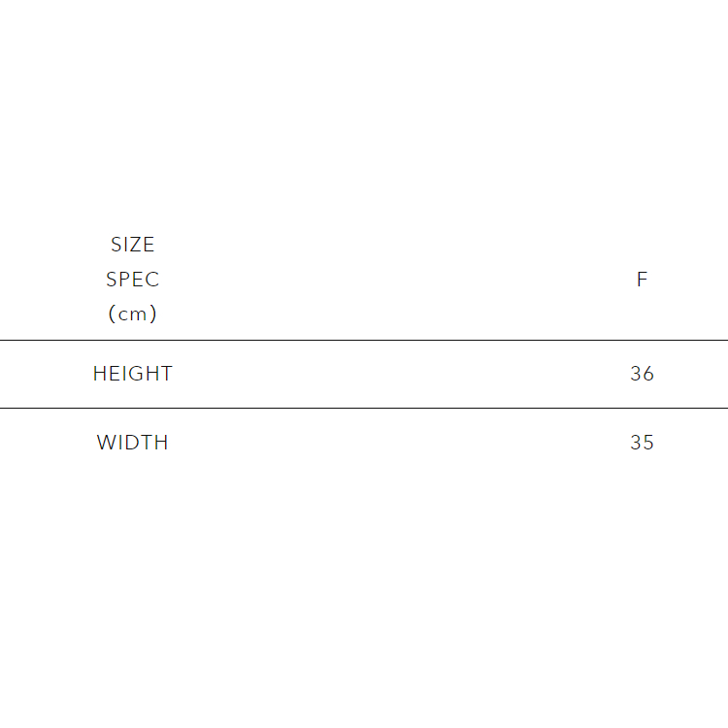The height and width of the screenshot is (728, 728).
Task: Click the empty cell between HEIGHT and 36
Action: [388, 374]
